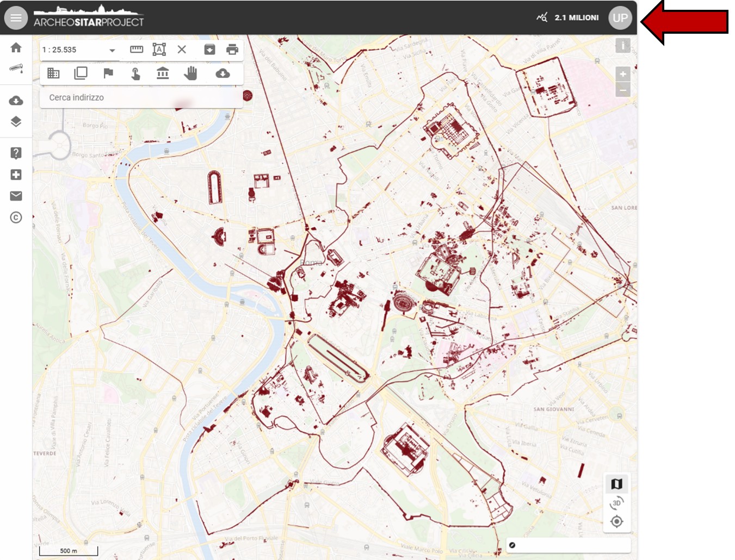Image resolution: width=735 pixels, height=560 pixels.
Task: Zoom in with the plus button
Action: (622, 74)
